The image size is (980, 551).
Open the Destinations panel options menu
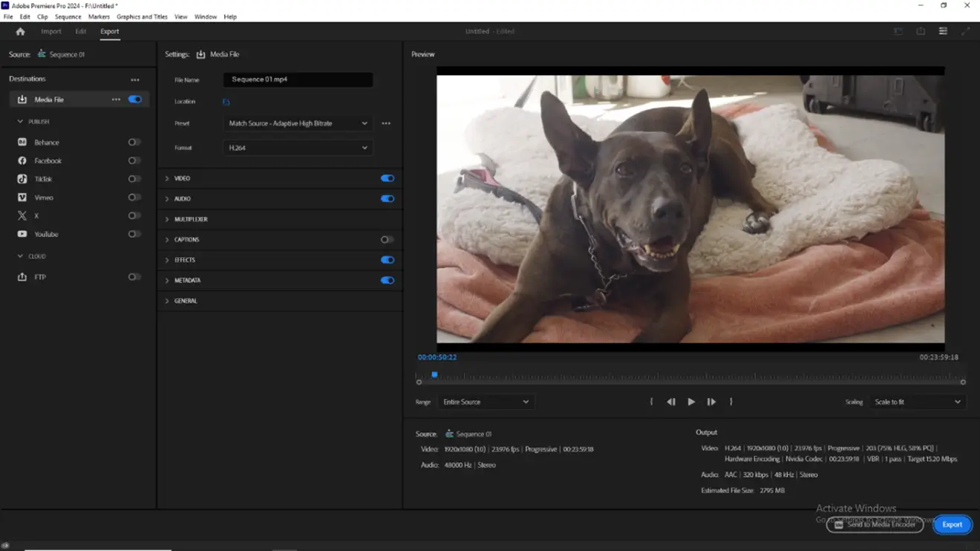(134, 79)
